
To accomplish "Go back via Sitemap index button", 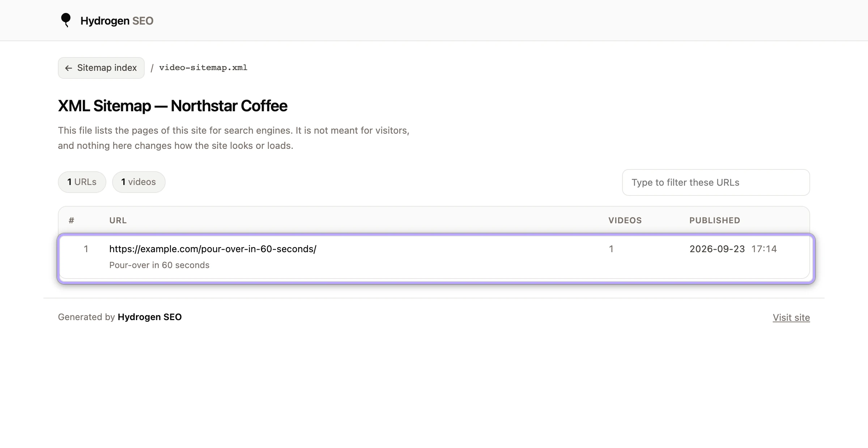I will click(101, 68).
